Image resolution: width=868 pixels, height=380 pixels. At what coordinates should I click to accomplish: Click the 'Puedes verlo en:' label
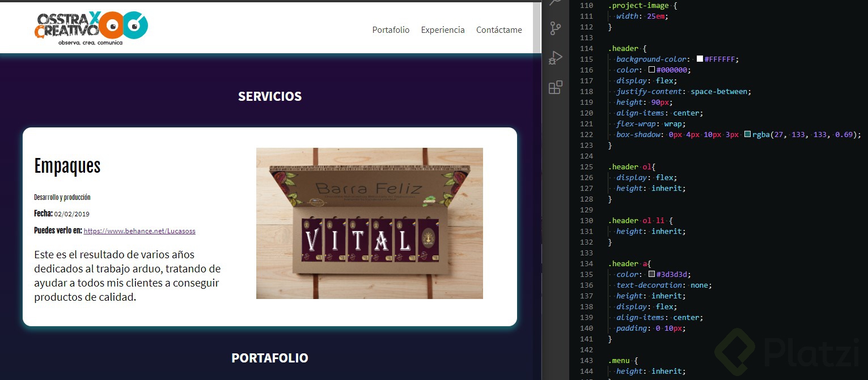[x=58, y=230]
